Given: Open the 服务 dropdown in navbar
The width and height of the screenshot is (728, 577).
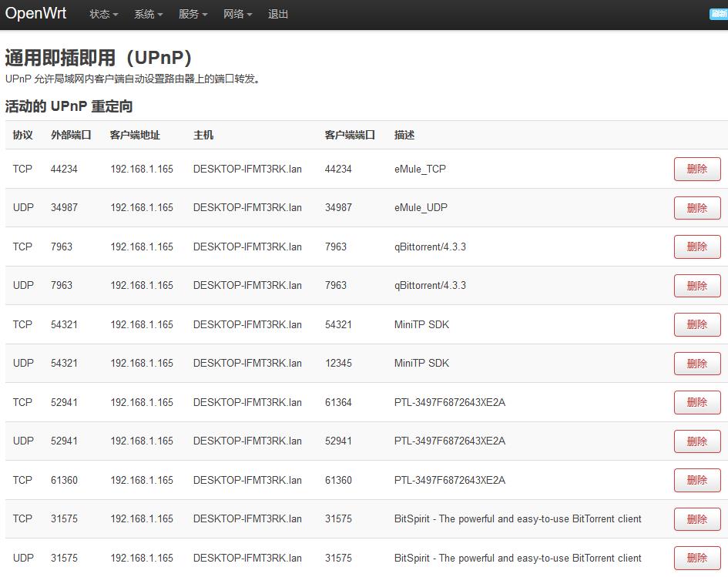Looking at the screenshot, I should tap(193, 15).
